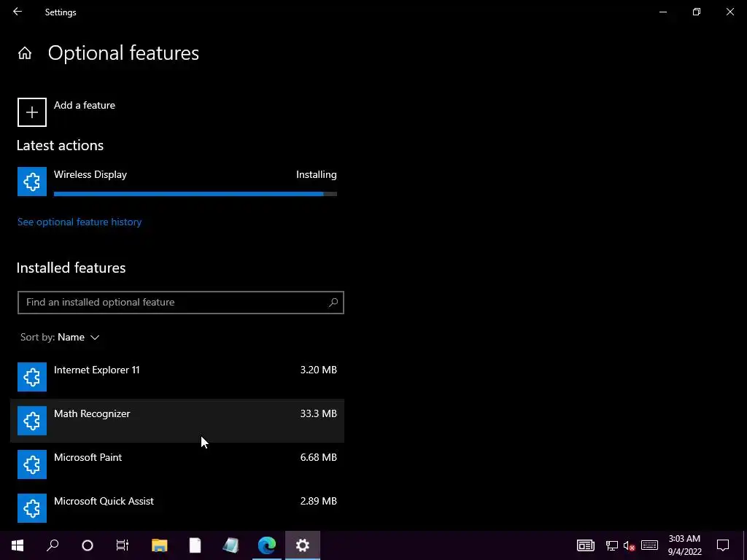This screenshot has height=560, width=747.
Task: Click the back arrow in Settings
Action: pos(18,12)
